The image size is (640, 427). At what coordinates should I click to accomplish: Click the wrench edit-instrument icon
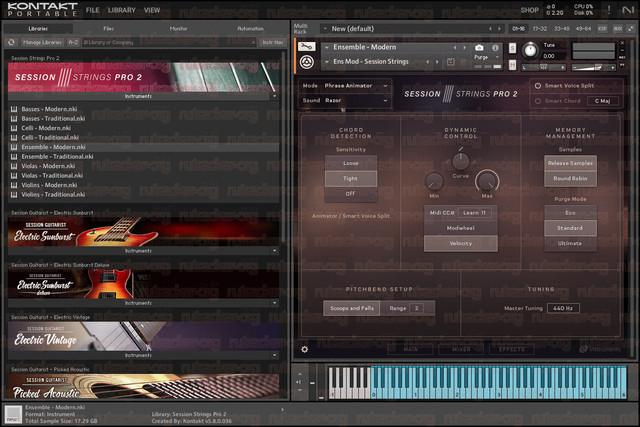307,47
